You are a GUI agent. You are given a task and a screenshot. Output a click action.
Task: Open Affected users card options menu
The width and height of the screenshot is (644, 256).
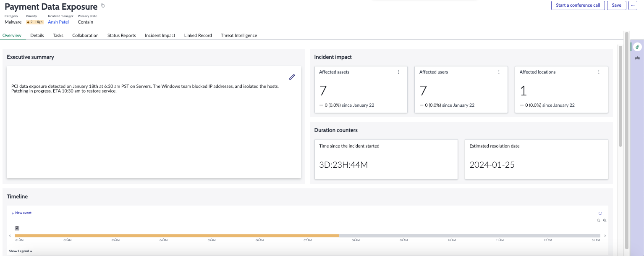(x=499, y=72)
